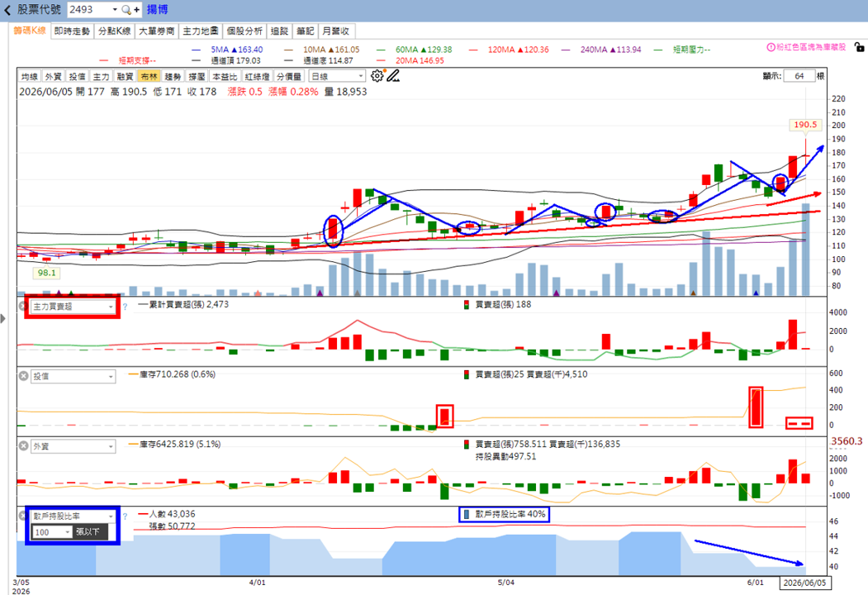Image resolution: width=868 pixels, height=595 pixels.
Task: Click the 本益比 button
Action: point(225,77)
